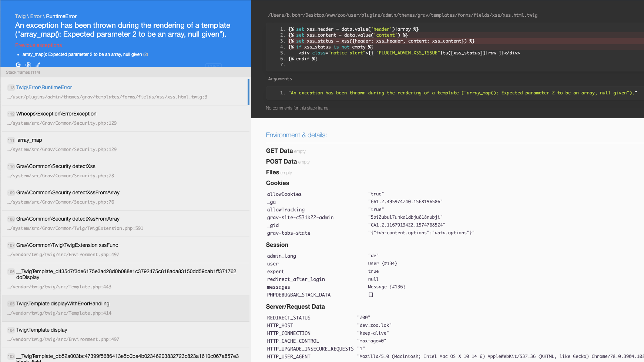Click the Cookies section heading

[278, 183]
